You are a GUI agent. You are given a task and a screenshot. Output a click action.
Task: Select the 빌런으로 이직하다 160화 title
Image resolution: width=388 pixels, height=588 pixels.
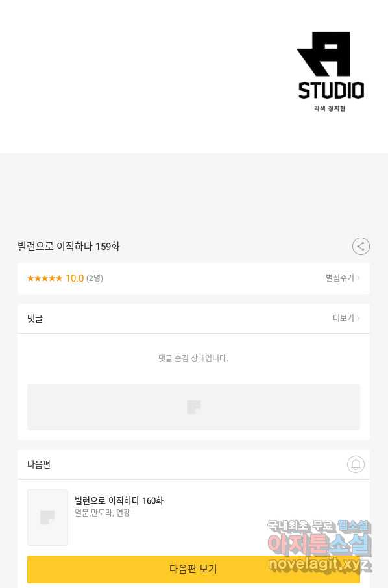pyautogui.click(x=119, y=500)
